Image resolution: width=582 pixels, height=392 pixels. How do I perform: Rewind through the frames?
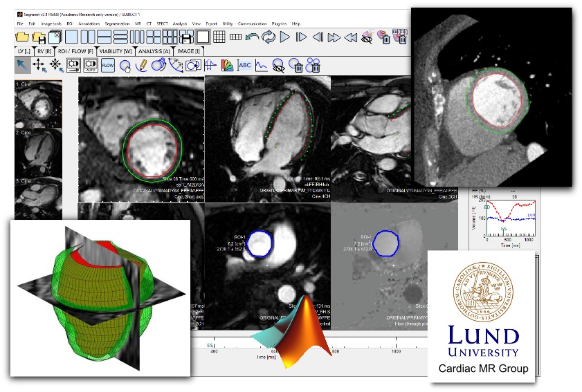351,37
